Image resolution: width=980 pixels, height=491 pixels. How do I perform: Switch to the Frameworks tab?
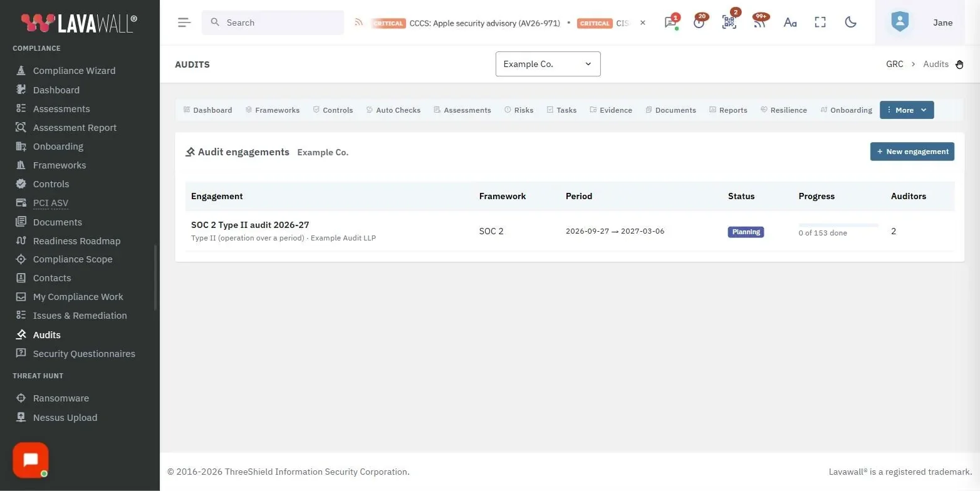tap(273, 110)
